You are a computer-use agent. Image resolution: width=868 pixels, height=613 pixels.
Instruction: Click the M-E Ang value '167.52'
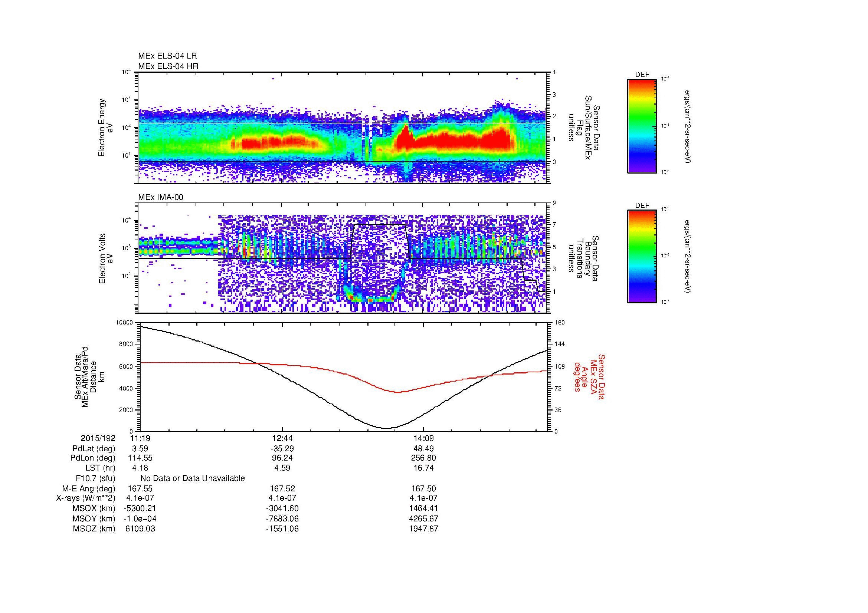282,488
